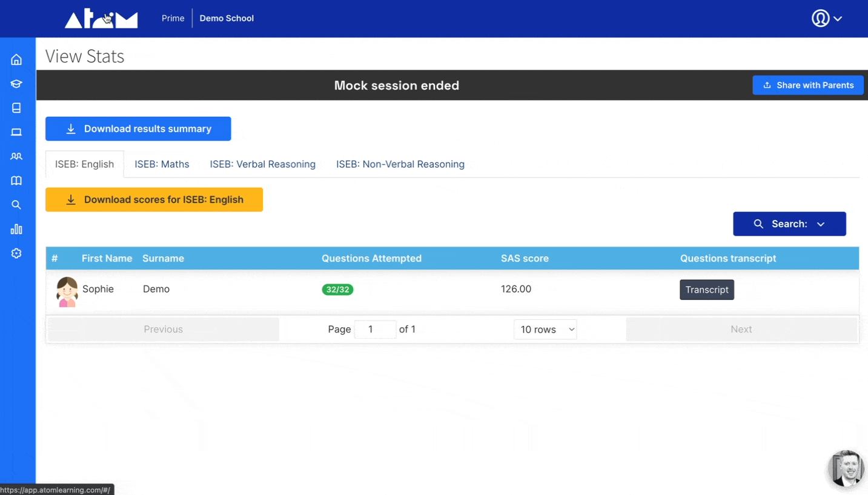Expand the account menu chevron

coord(837,18)
